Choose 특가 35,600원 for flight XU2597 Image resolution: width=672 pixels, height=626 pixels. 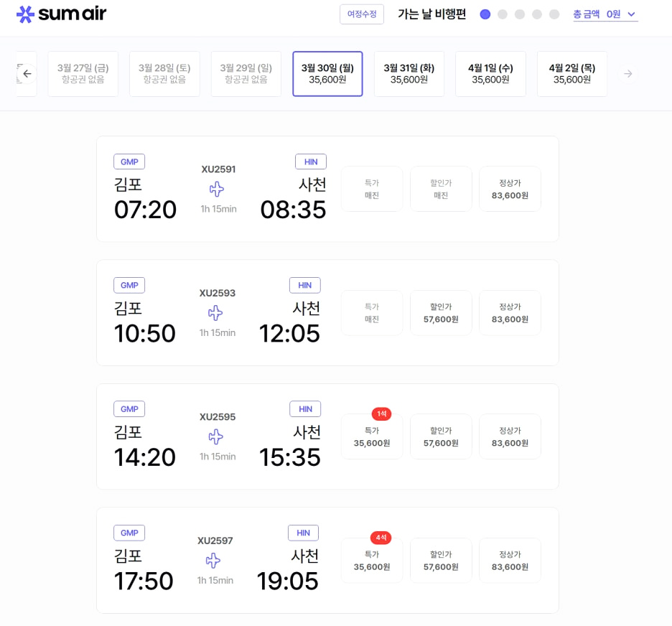pos(372,561)
